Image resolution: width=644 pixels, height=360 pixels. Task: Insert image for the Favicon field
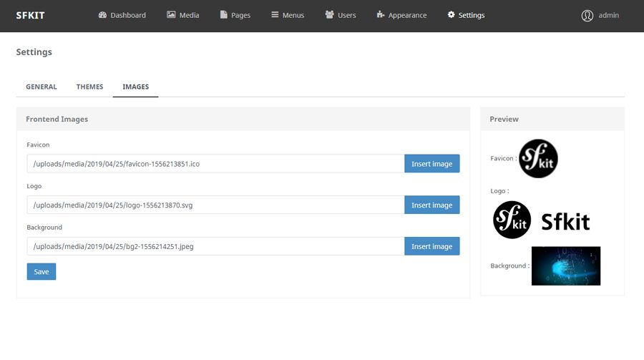point(432,164)
